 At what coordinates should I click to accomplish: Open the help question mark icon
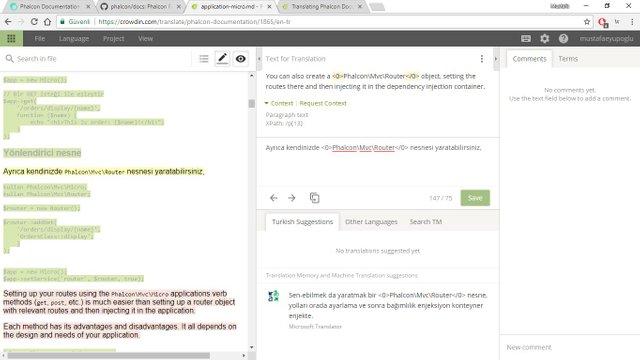coord(563,38)
